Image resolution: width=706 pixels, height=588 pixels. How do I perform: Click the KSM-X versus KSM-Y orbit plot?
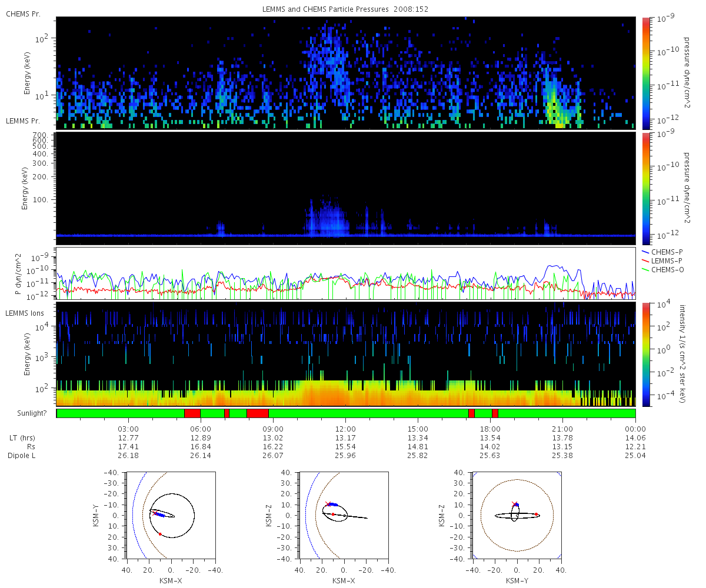click(171, 515)
